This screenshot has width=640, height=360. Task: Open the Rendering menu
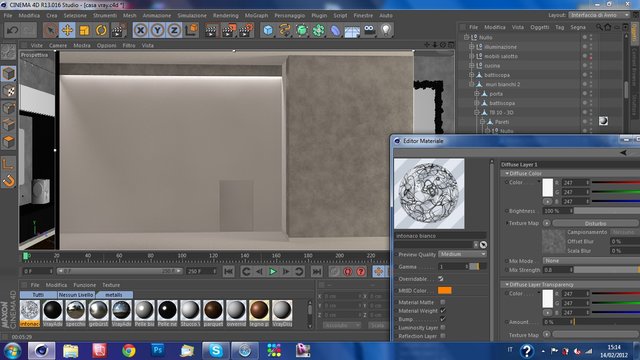pyautogui.click(x=225, y=16)
